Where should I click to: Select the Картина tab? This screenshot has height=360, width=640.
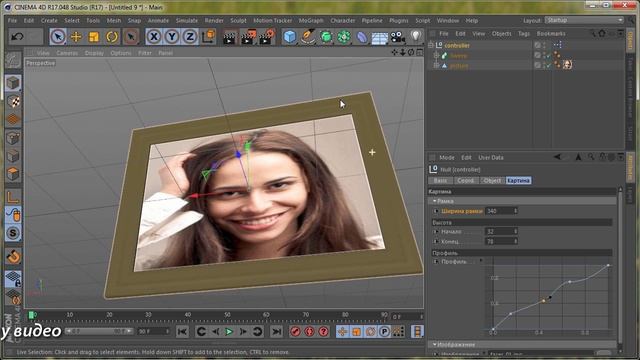518,180
